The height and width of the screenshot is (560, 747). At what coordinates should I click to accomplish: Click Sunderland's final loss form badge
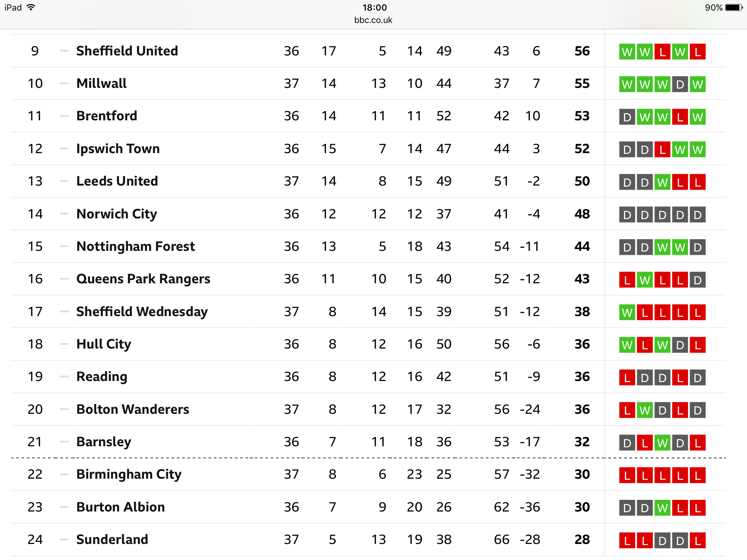click(697, 540)
